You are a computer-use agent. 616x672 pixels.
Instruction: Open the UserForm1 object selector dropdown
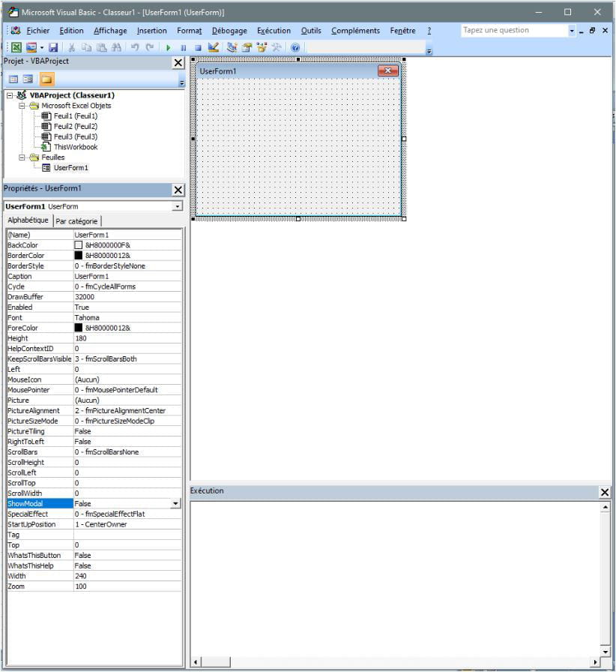(178, 206)
